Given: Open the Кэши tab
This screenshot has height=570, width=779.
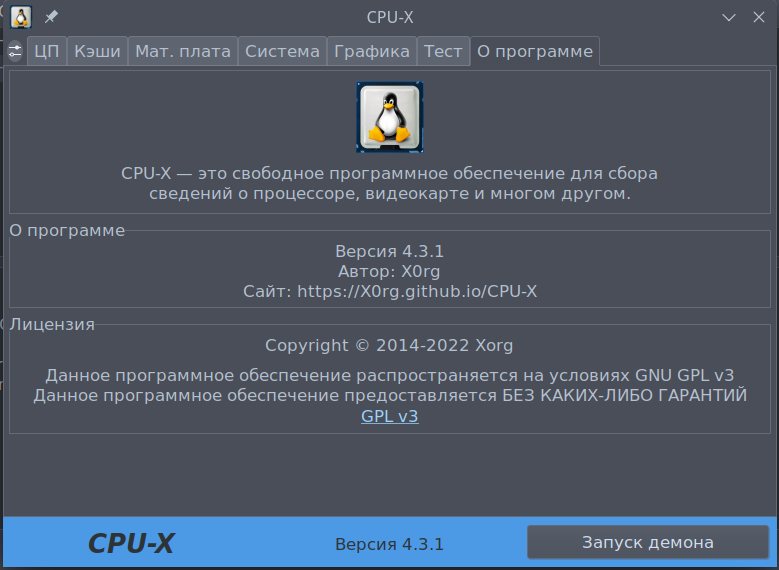Looking at the screenshot, I should (97, 51).
